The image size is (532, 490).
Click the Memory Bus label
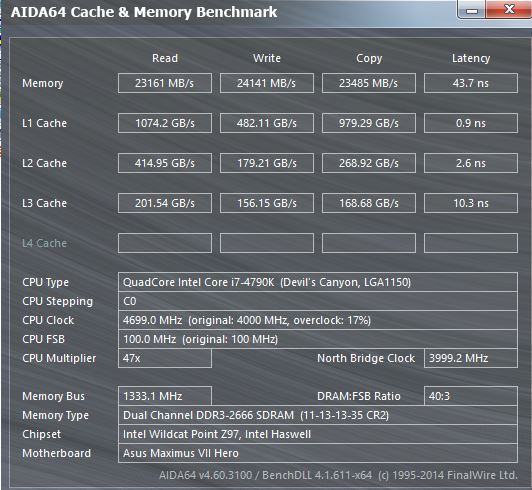(53, 396)
